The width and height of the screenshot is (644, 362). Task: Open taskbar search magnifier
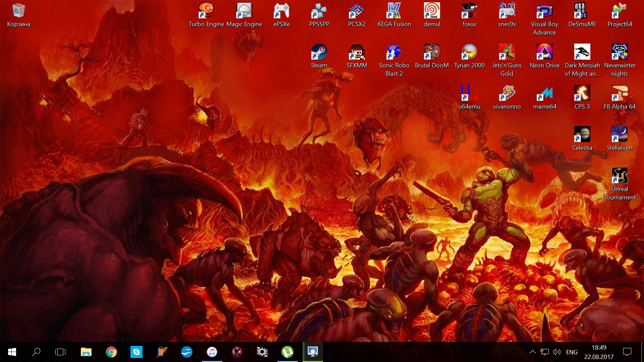tap(36, 352)
